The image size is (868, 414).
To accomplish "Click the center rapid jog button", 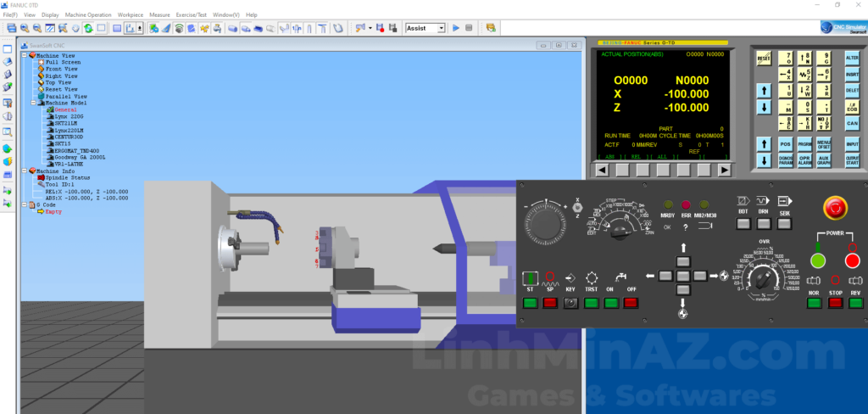I will (684, 275).
